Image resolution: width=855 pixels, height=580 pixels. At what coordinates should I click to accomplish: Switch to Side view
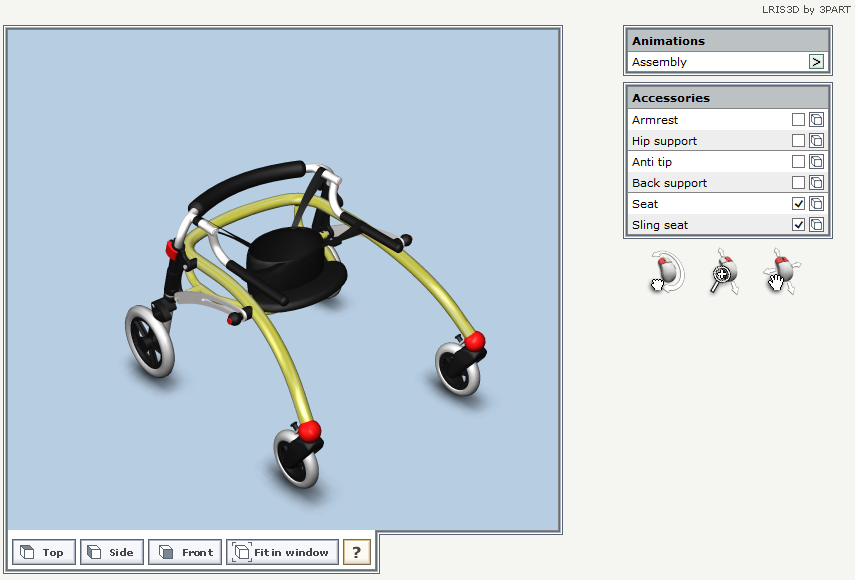[x=112, y=552]
